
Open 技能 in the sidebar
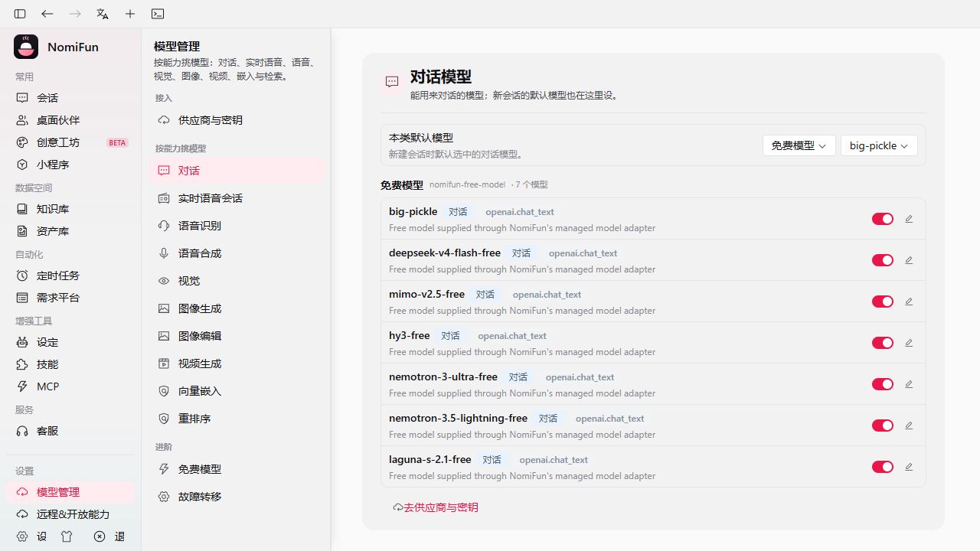70,364
